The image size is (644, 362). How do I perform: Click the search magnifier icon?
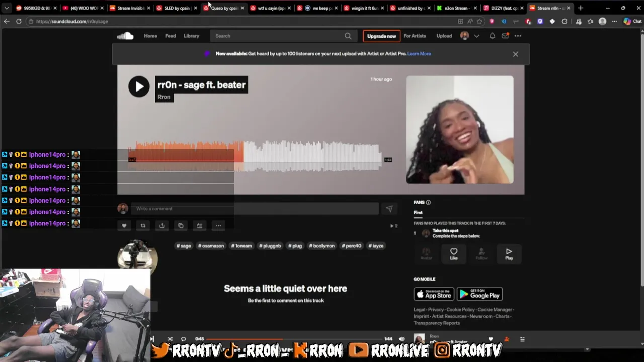(x=348, y=36)
